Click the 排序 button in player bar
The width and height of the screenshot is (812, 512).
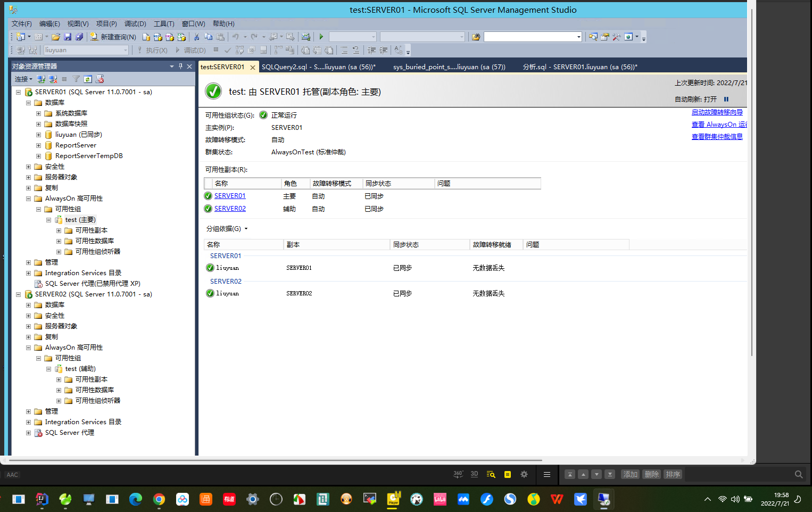(x=673, y=474)
